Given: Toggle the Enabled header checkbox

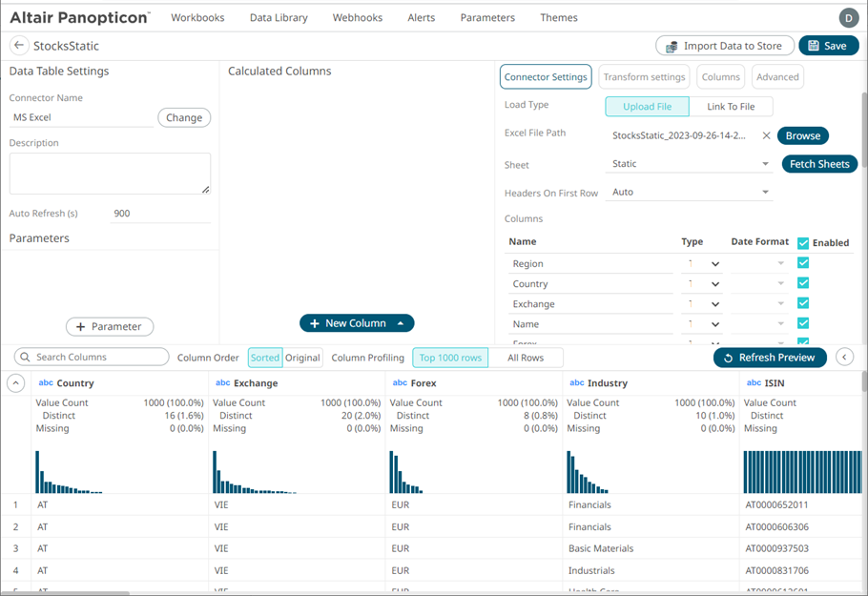Looking at the screenshot, I should (x=803, y=243).
